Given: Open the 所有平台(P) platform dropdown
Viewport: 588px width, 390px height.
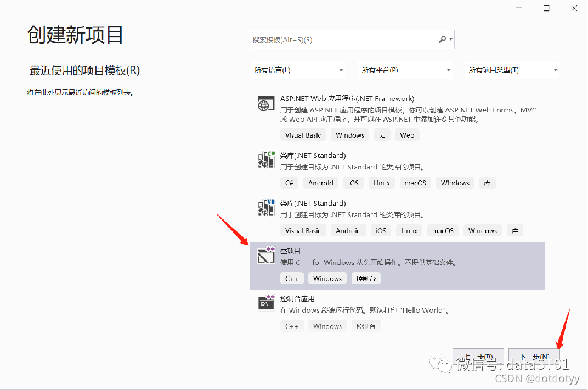Looking at the screenshot, I should pyautogui.click(x=405, y=70).
